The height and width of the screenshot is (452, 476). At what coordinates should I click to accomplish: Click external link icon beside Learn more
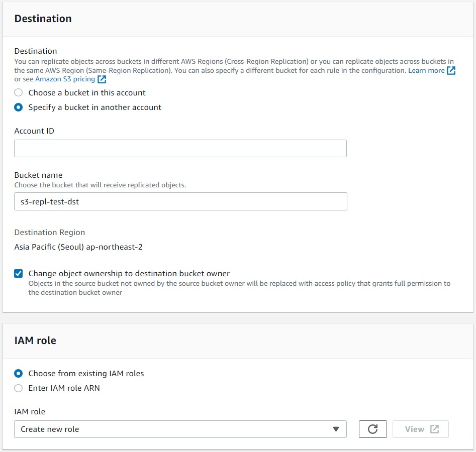point(451,71)
